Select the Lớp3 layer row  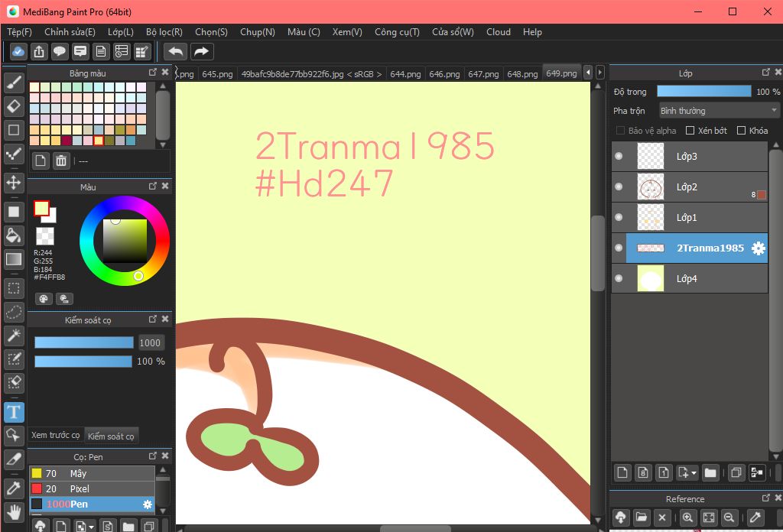pos(690,156)
